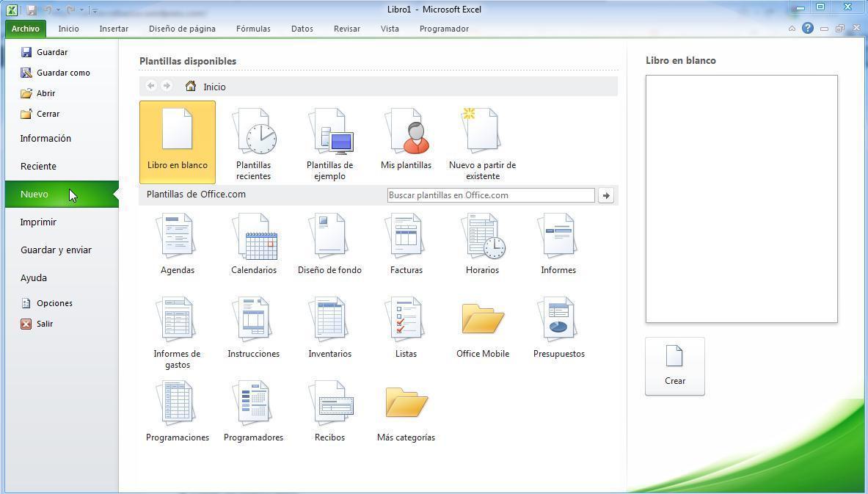Open the Calendarios template category
This screenshot has height=494, width=868.
click(254, 244)
